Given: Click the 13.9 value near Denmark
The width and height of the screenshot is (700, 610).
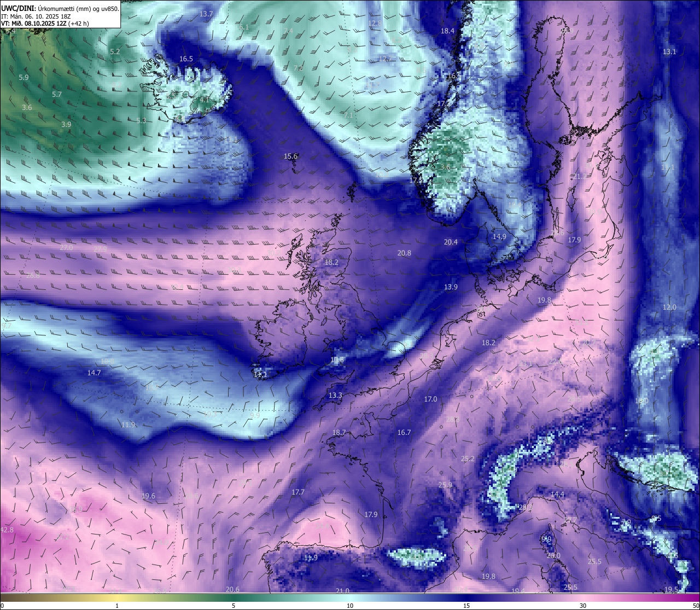Looking at the screenshot, I should [x=451, y=287].
